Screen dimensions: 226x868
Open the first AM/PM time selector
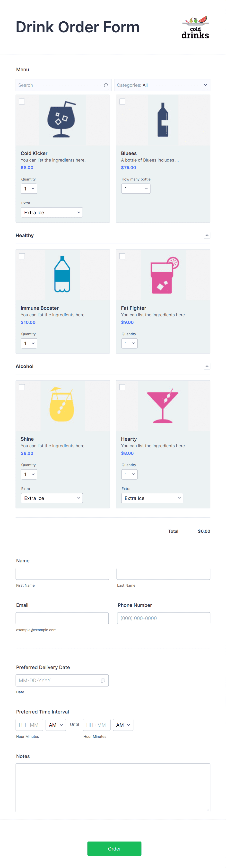click(x=56, y=725)
